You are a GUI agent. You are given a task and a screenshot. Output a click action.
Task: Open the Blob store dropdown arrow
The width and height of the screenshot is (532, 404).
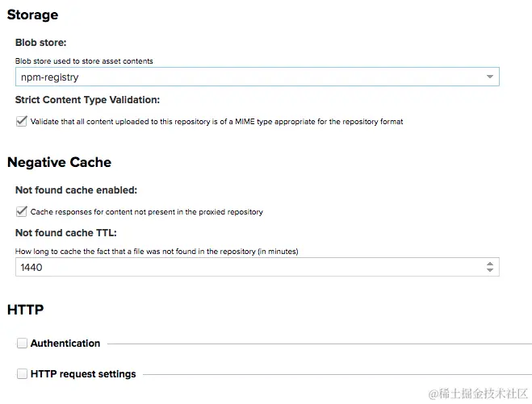489,77
